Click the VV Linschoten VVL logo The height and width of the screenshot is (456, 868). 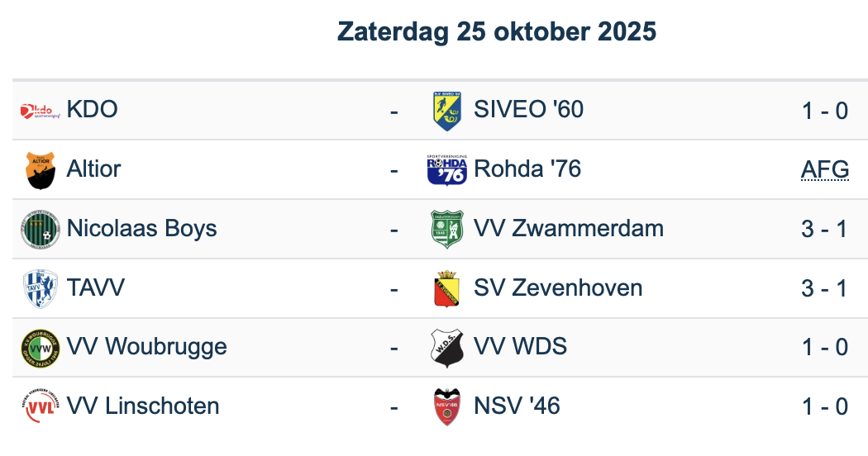pos(40,407)
